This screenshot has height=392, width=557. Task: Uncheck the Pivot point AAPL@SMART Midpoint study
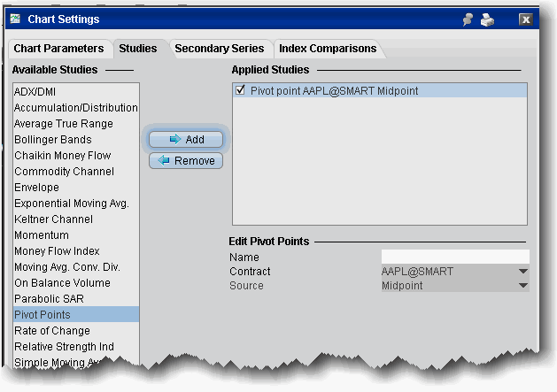tap(241, 90)
